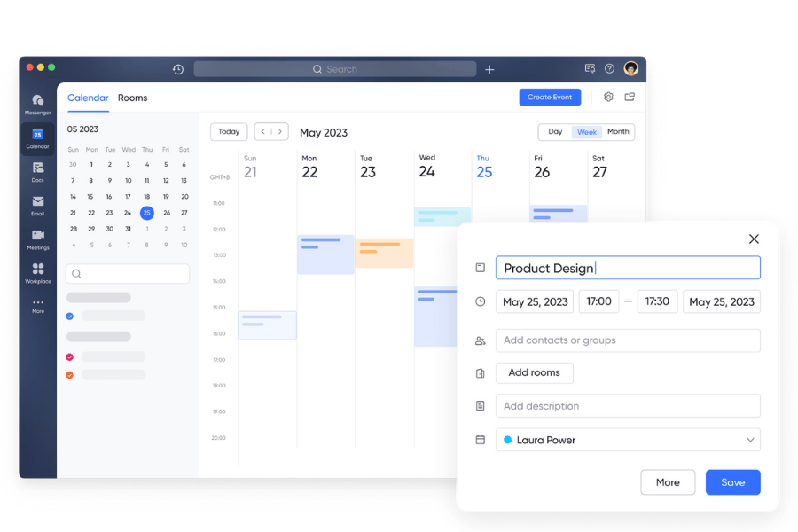Switch to Week view
The height and width of the screenshot is (532, 798).
587,131
